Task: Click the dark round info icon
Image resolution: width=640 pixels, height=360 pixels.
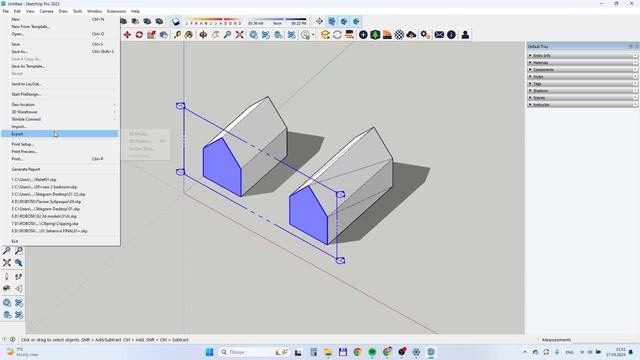Action: pos(451,35)
